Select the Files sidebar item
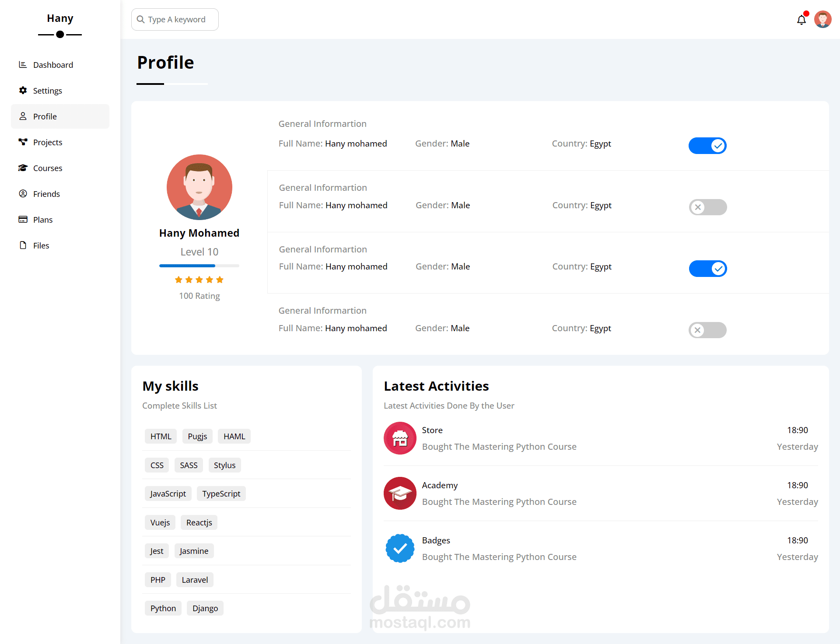Image resolution: width=840 pixels, height=644 pixels. (x=41, y=245)
